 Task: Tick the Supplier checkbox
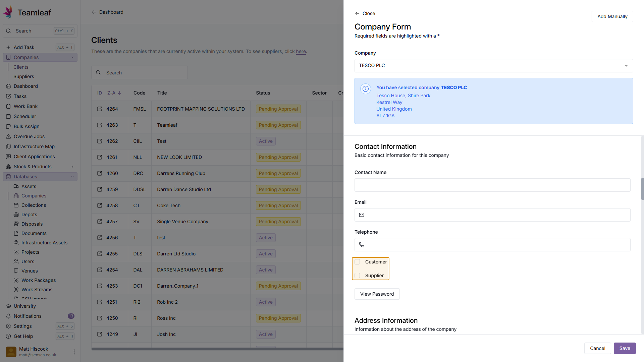tap(358, 276)
